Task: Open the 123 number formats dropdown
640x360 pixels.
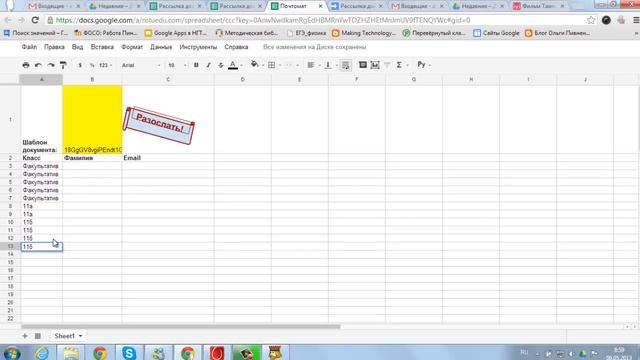Action: click(105, 65)
